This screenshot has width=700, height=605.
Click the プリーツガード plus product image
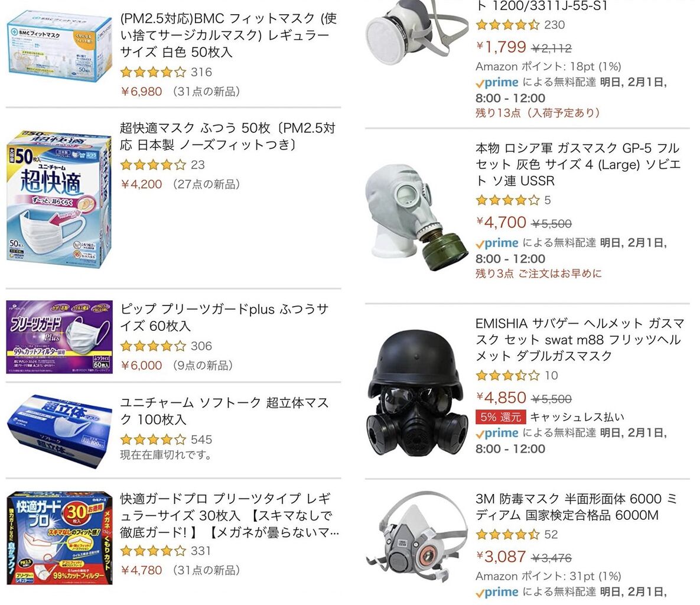click(x=59, y=337)
